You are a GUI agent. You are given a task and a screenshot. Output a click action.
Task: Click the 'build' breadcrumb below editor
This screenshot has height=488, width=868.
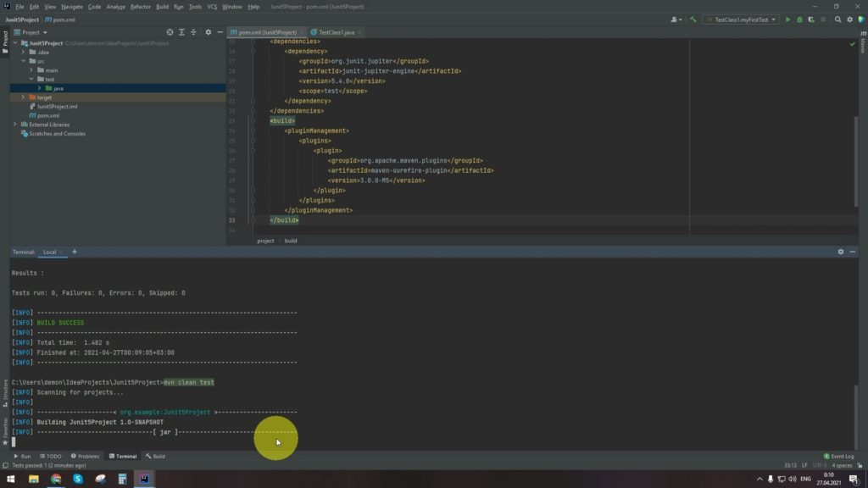291,241
